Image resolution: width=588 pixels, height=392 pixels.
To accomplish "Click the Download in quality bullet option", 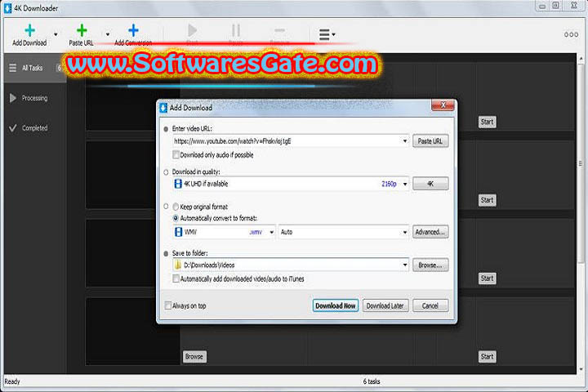I will coord(166,172).
